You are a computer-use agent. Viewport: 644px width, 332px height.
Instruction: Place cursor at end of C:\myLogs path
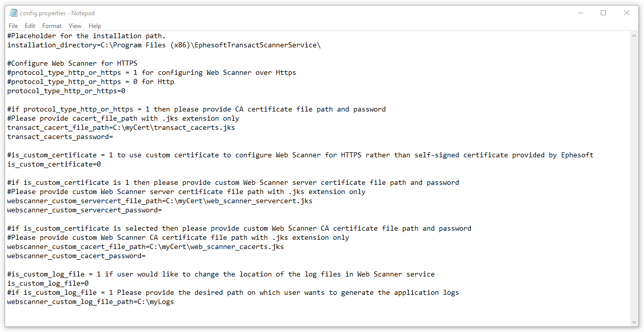tap(175, 302)
